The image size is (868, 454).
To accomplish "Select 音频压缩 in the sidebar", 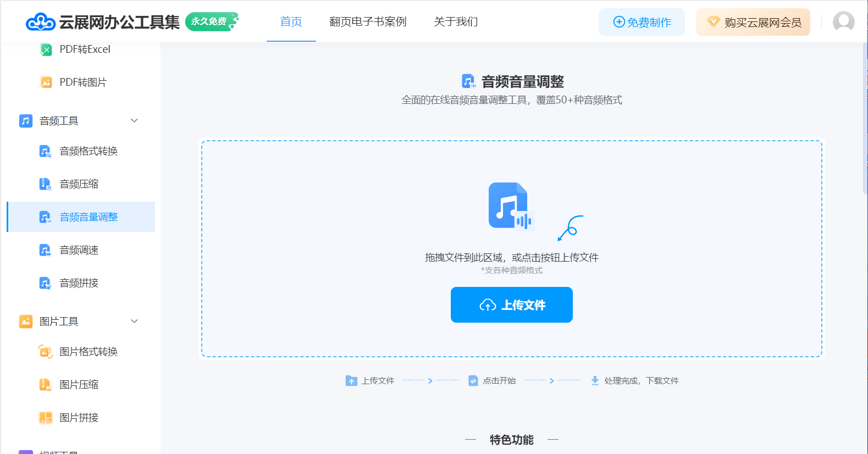I will click(81, 184).
